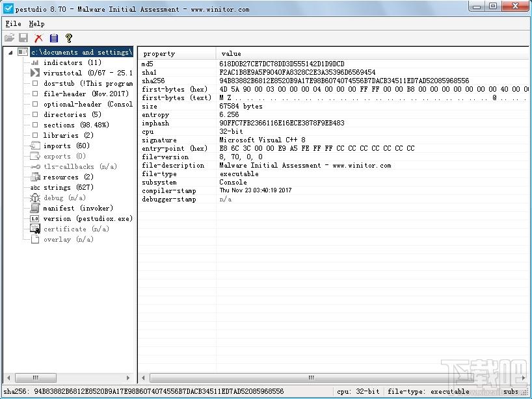The height and width of the screenshot is (399, 532).
Task: Select the c:\documents and settings root node
Action: [x=81, y=52]
